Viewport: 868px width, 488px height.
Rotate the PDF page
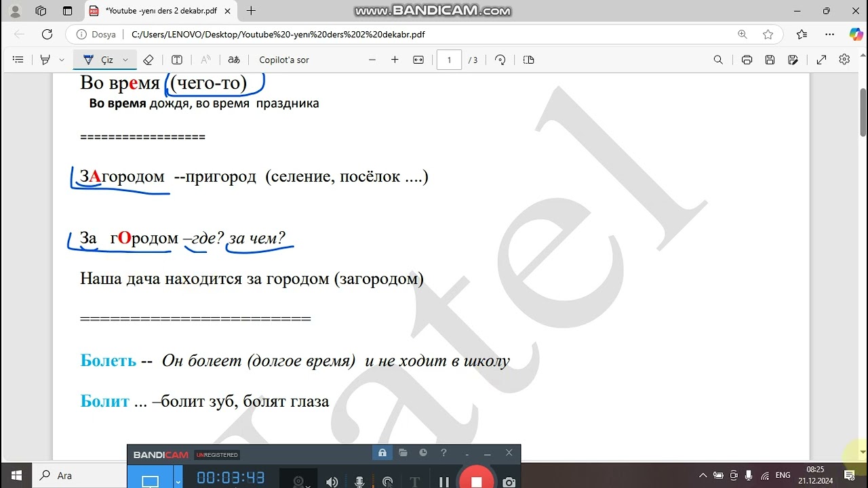pyautogui.click(x=500, y=60)
